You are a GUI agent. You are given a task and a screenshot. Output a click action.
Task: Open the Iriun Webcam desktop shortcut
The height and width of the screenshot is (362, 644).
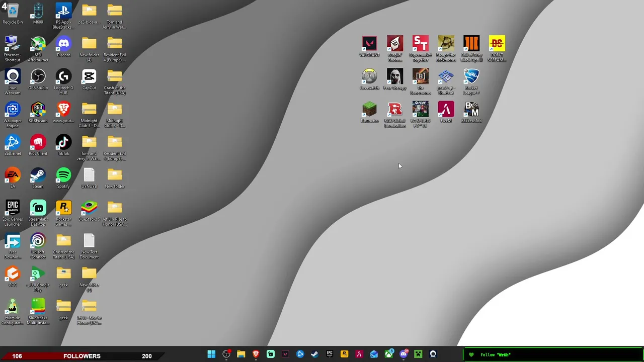pos(13,82)
